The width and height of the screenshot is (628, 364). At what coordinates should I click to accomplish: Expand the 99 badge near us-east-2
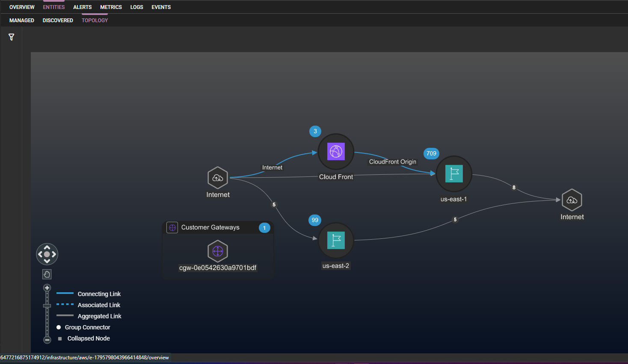click(x=314, y=220)
